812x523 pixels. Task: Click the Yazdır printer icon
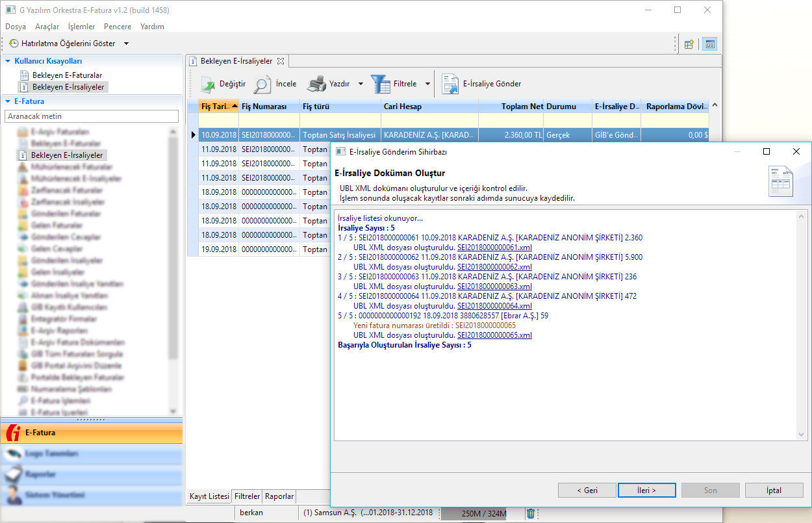[x=316, y=84]
